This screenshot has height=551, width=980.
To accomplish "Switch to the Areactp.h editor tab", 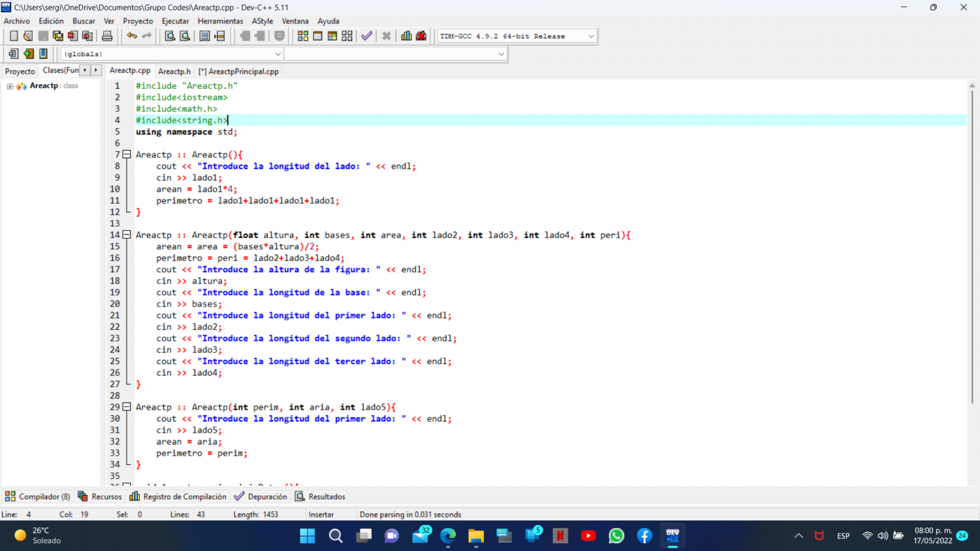I will (174, 71).
